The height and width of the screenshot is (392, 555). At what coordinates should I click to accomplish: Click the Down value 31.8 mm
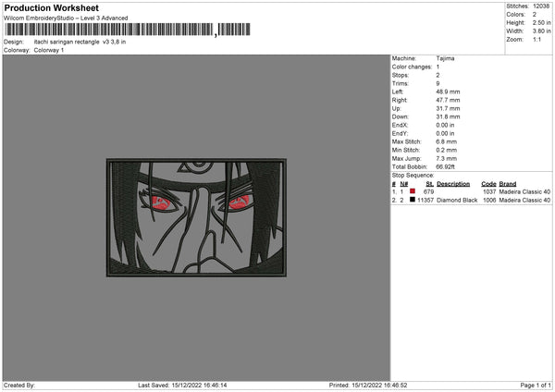click(448, 116)
